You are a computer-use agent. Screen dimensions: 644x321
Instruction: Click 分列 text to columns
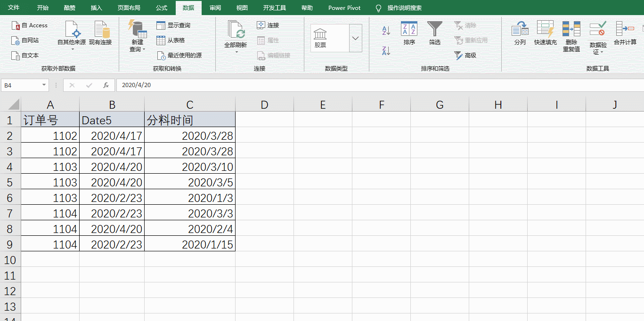point(520,33)
